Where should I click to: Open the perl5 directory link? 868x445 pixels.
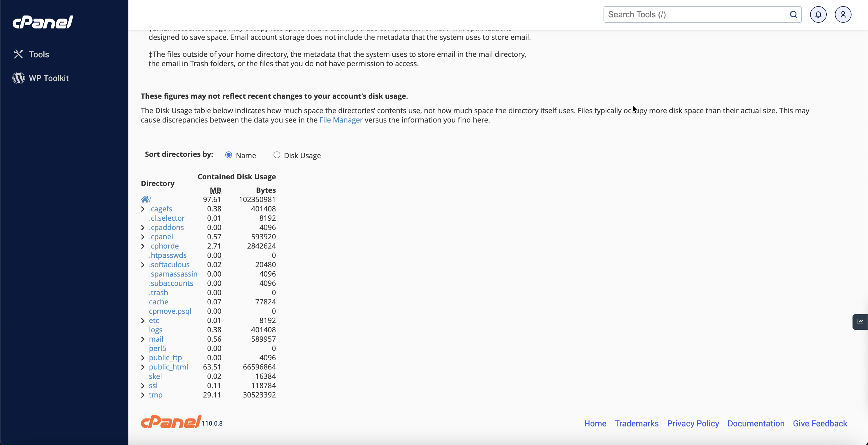(x=158, y=348)
